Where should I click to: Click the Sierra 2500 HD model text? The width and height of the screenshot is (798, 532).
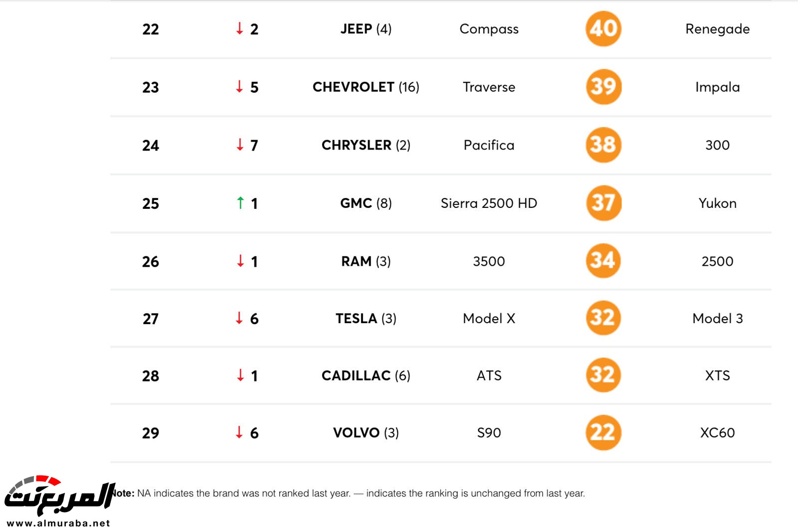point(489,203)
